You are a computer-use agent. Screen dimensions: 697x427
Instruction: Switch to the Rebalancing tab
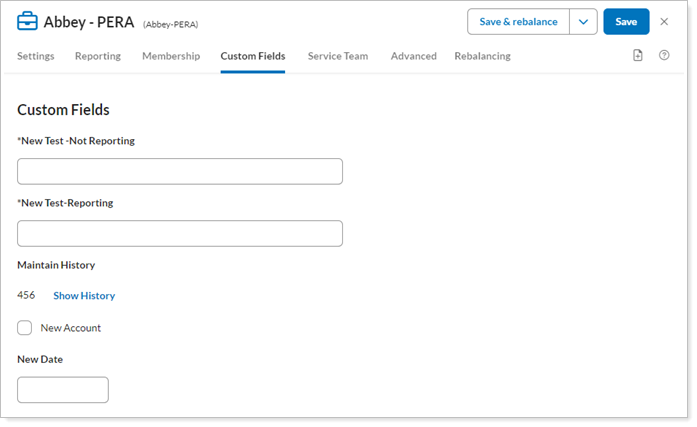pyautogui.click(x=482, y=56)
